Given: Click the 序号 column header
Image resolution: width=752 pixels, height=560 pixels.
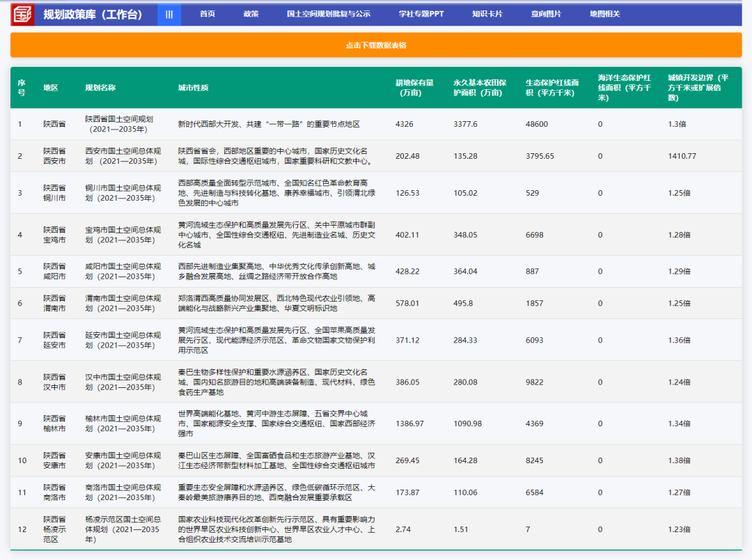Looking at the screenshot, I should [x=22, y=87].
